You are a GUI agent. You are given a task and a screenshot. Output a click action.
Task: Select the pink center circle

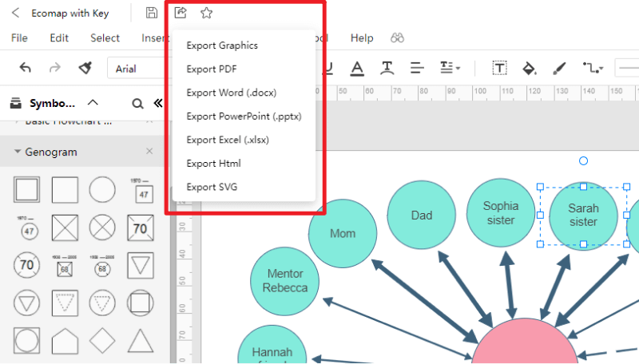coord(525,341)
